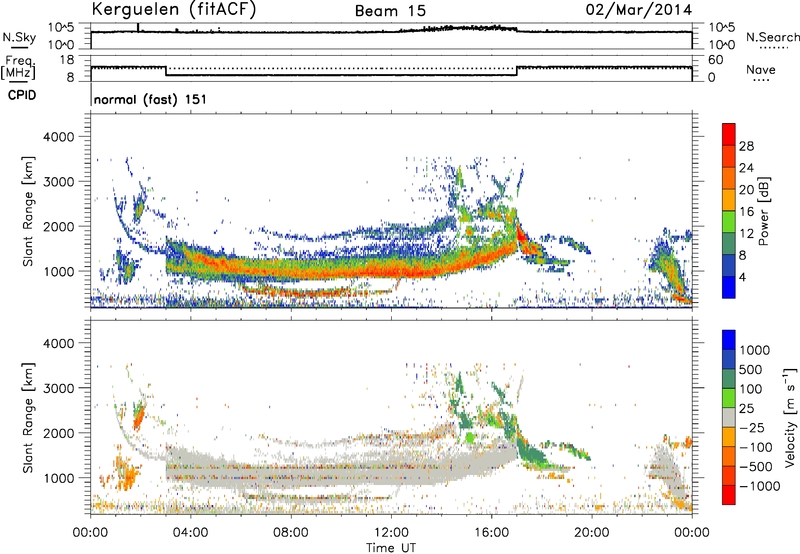Click the orange echo patch near 02:00 at 2300 km
The height and width of the screenshot is (554, 800).
click(x=139, y=416)
